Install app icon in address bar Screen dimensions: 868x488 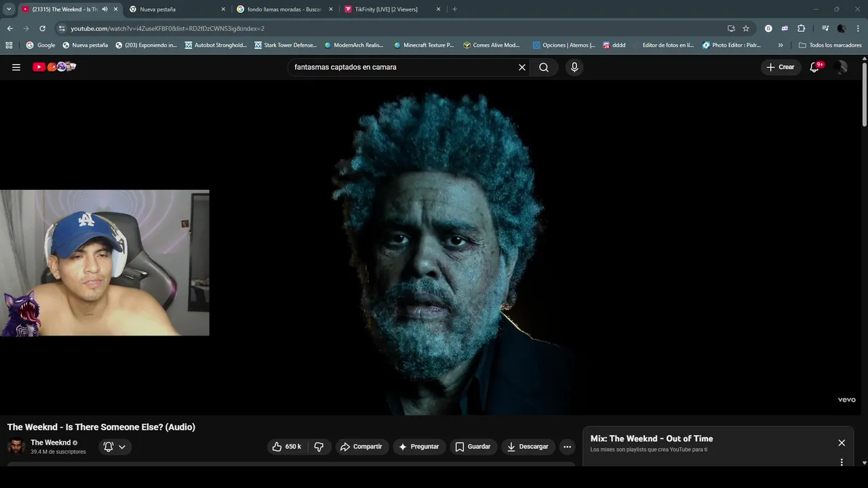[731, 28]
